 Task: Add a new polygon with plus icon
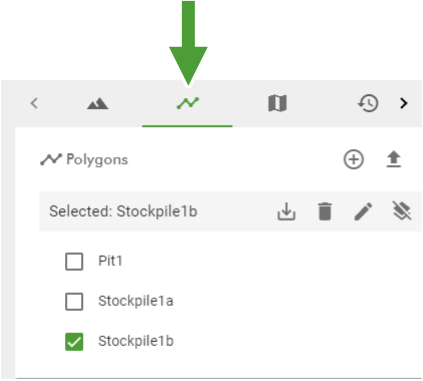[x=353, y=159]
